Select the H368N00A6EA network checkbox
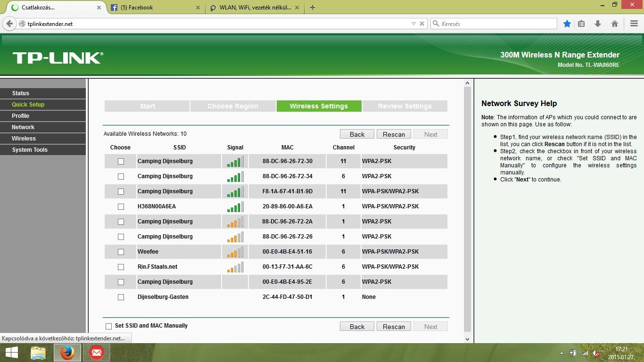Image resolution: width=644 pixels, height=362 pixels. click(x=121, y=206)
